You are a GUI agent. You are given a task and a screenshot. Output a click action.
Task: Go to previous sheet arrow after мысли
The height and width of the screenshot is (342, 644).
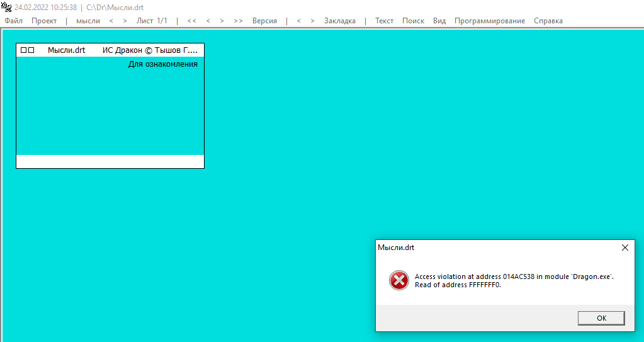(x=111, y=21)
